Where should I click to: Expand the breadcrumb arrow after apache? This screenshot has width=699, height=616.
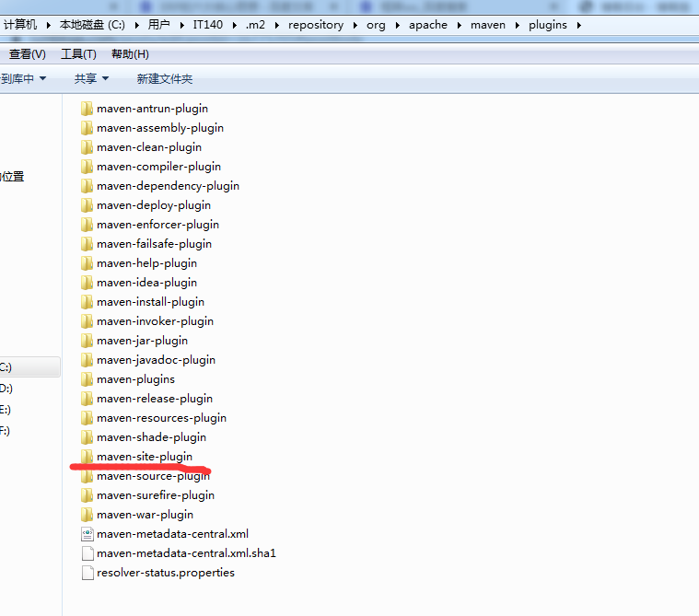point(459,26)
